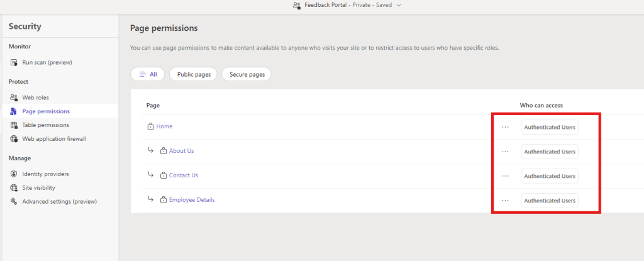Open more options ellipsis for About Us
The image size is (644, 261).
pos(505,152)
